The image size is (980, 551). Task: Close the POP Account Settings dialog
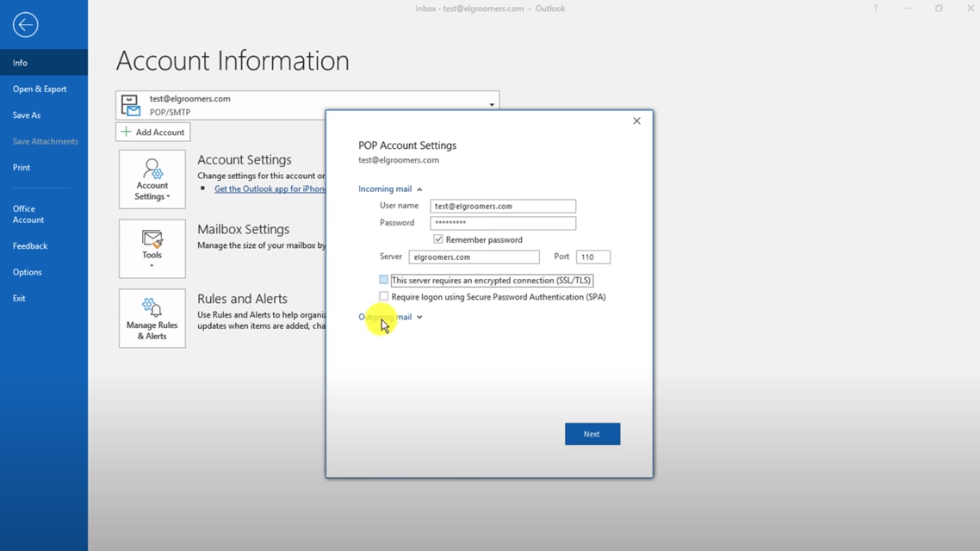tap(636, 121)
